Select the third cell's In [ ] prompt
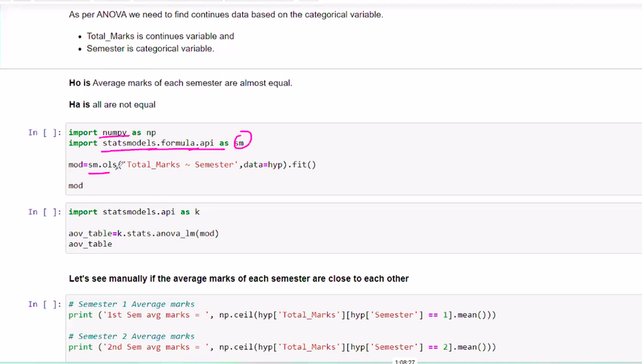This screenshot has width=642, height=364. (x=45, y=304)
